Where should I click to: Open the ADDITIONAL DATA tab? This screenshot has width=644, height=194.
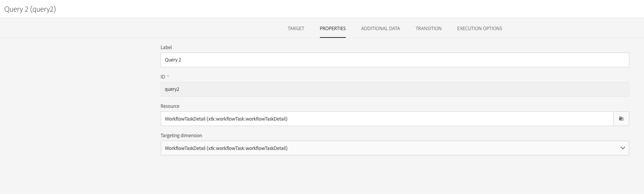tap(380, 29)
